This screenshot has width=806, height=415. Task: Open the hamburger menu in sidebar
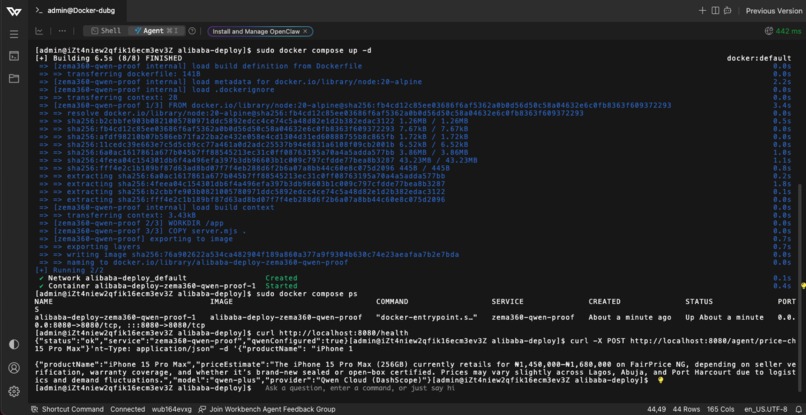(x=14, y=34)
